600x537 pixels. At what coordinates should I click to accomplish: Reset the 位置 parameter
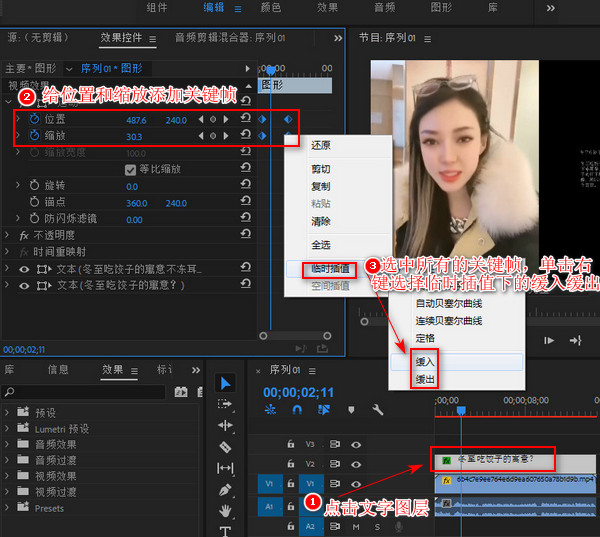point(246,118)
